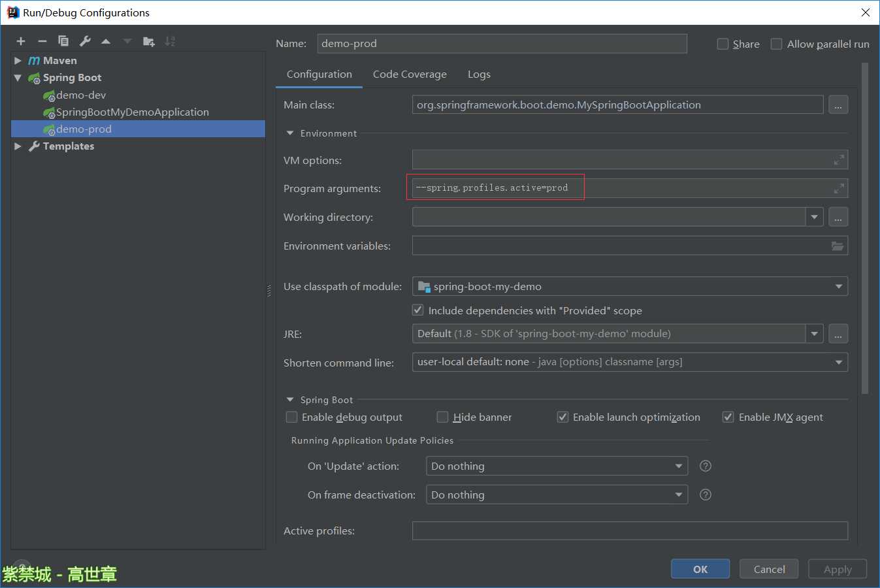The height and width of the screenshot is (588, 880).
Task: Click the Active profiles input field
Action: tap(630, 531)
